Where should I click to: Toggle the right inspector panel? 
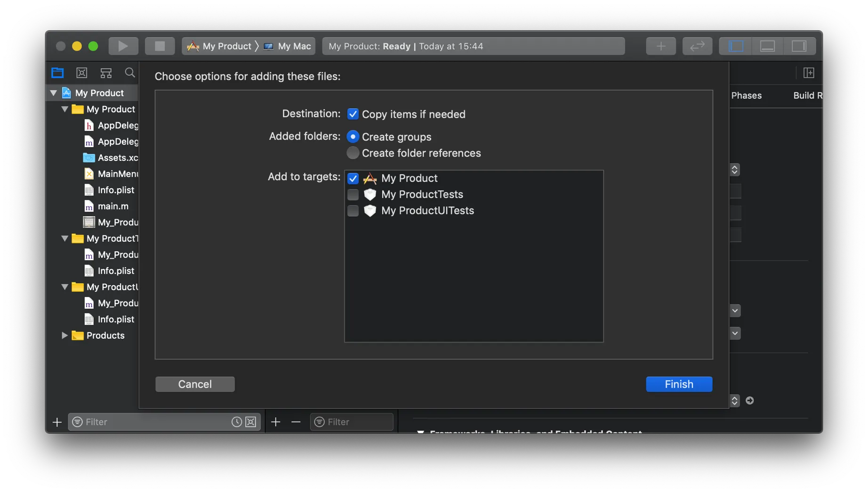799,46
